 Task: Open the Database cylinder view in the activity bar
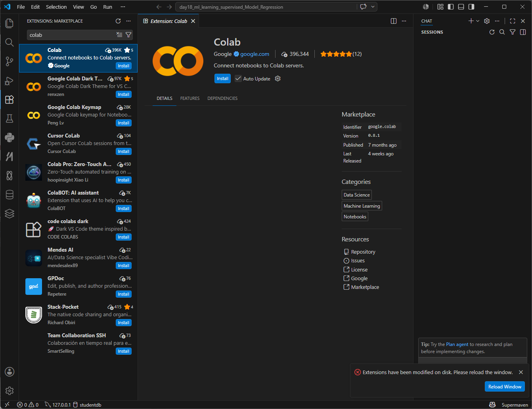(10, 195)
